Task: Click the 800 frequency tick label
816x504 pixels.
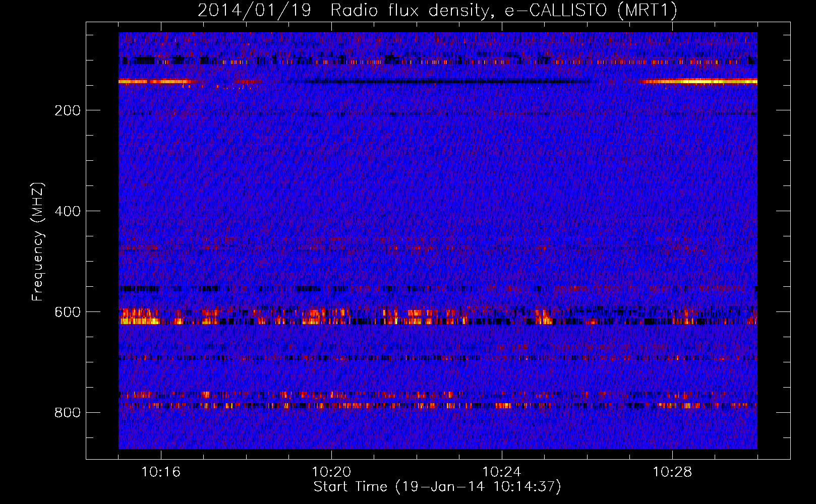Action: click(x=68, y=413)
